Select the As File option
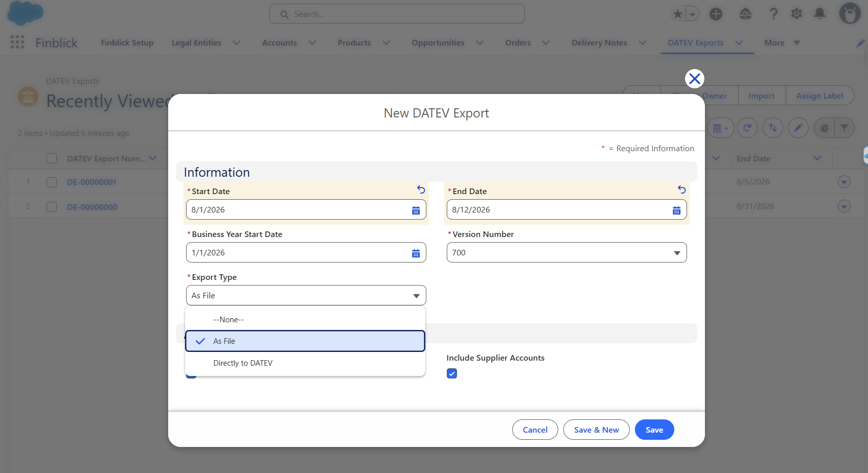 tap(305, 341)
